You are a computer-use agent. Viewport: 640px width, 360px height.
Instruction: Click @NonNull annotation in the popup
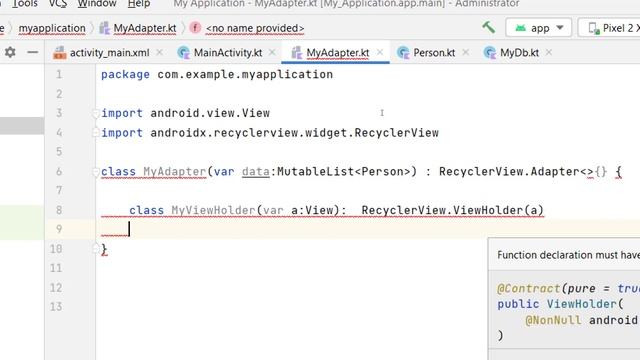[553, 320]
